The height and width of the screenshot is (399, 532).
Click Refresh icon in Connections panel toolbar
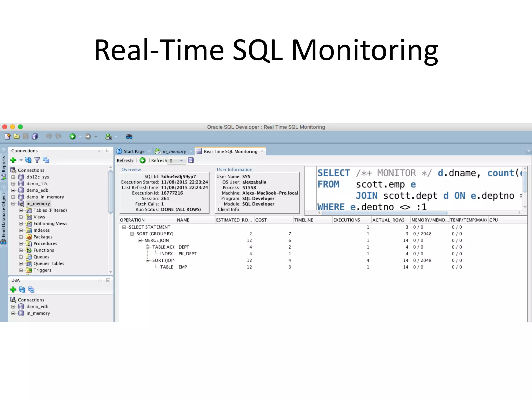[28, 160]
